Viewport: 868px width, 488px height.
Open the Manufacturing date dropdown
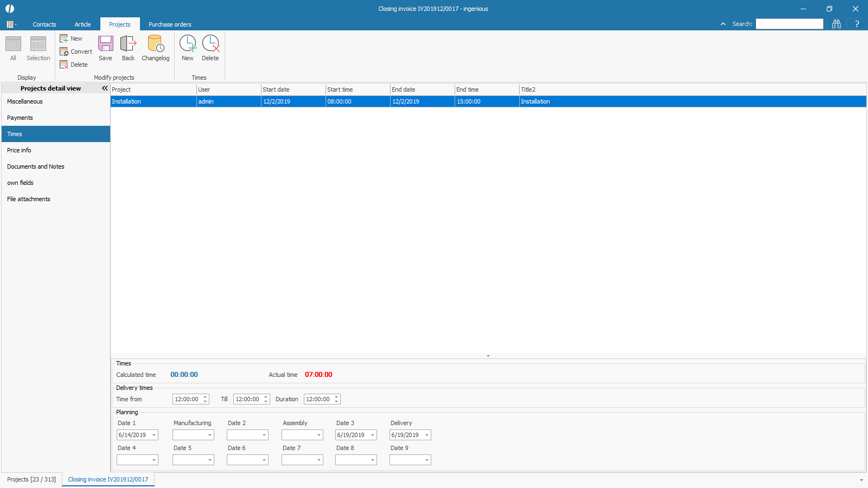(x=210, y=435)
